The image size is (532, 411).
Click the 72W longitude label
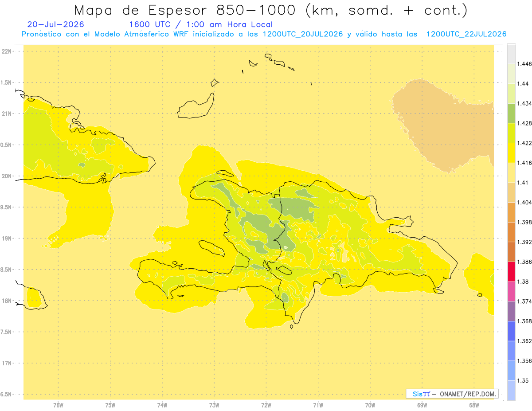click(x=266, y=405)
